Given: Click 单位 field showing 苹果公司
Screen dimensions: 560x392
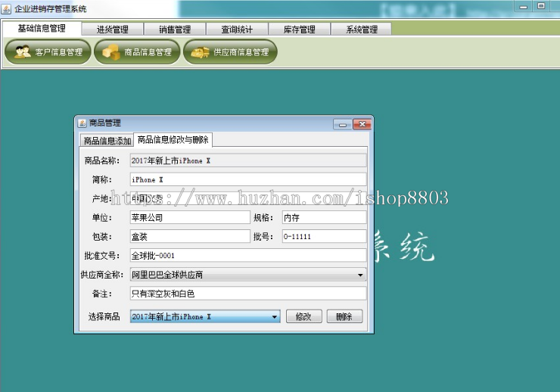Looking at the screenshot, I should (x=190, y=217).
